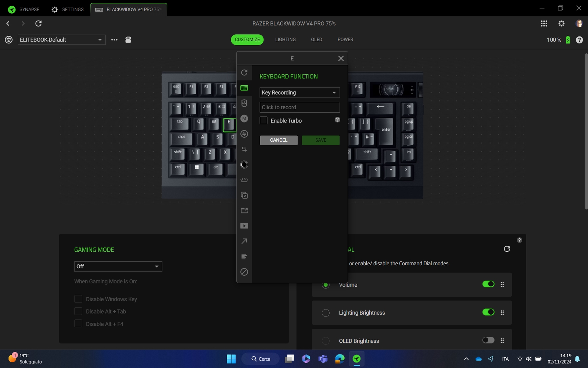Viewport: 588px width, 368px height.
Task: Choose the Multimedia play icon in sidebar
Action: (244, 226)
